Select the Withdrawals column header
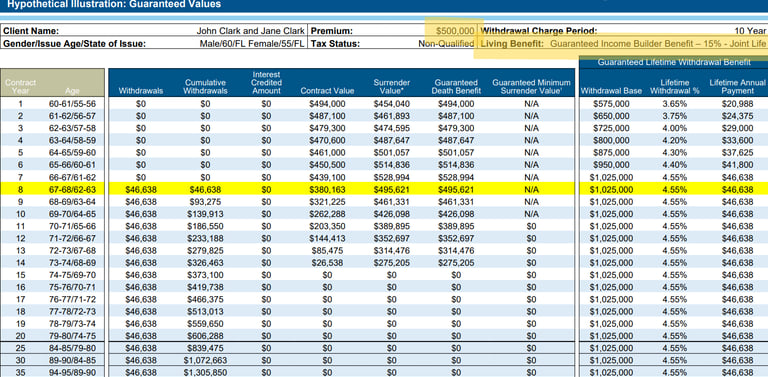 tap(141, 91)
